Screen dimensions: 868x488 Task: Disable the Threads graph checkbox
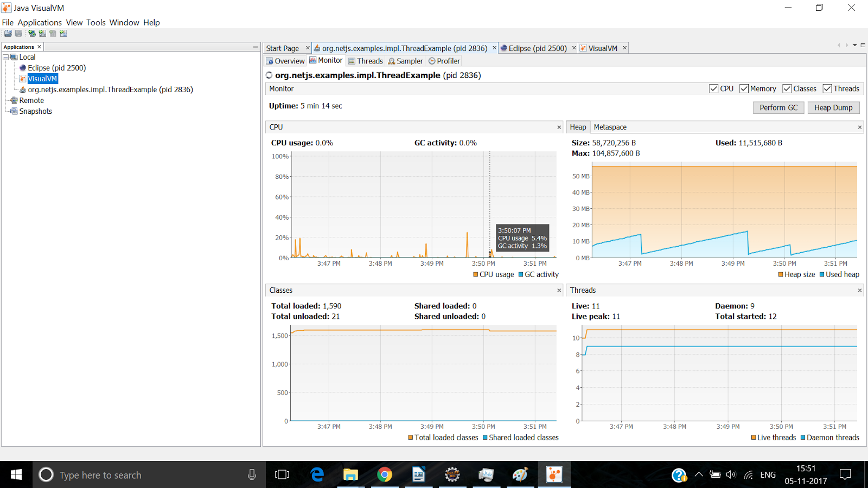pos(827,89)
